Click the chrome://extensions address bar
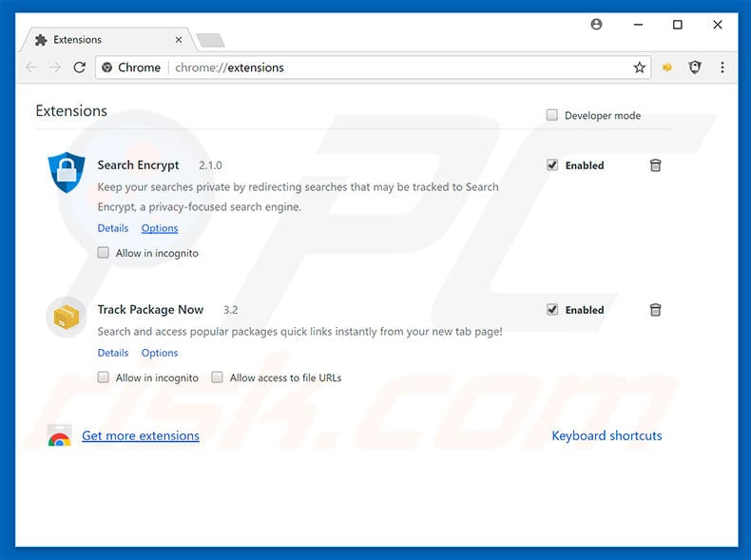Image resolution: width=751 pixels, height=560 pixels. [x=374, y=68]
